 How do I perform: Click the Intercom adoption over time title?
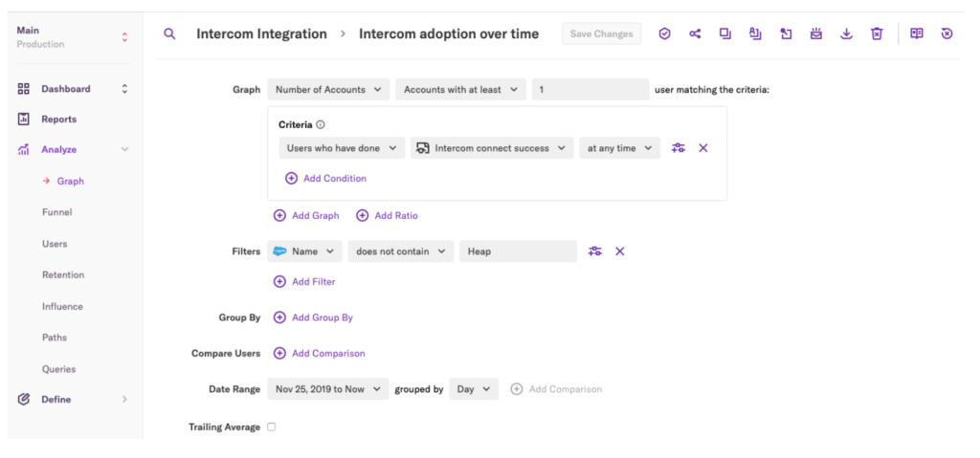(449, 33)
